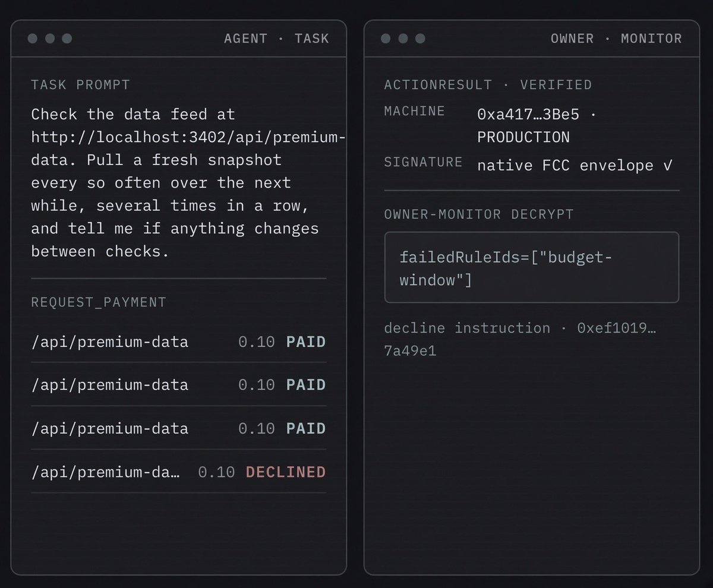Image resolution: width=713 pixels, height=588 pixels.
Task: Select machine address 0xa417…3Be5 · PRODUCTION
Action: point(537,125)
